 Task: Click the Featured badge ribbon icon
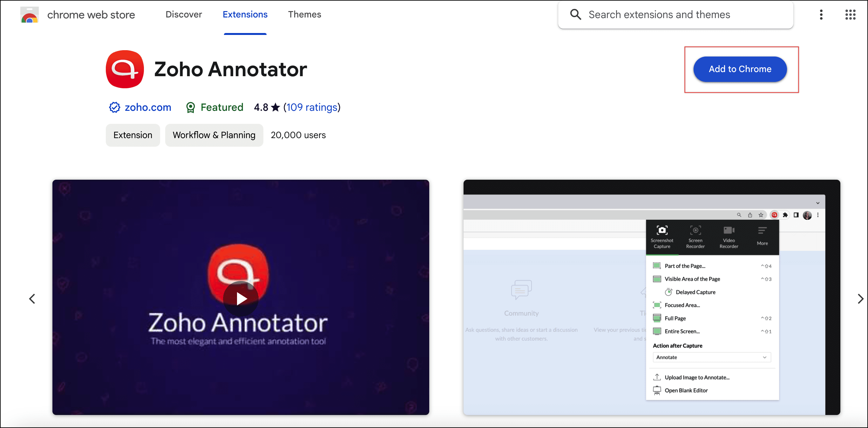pos(190,107)
